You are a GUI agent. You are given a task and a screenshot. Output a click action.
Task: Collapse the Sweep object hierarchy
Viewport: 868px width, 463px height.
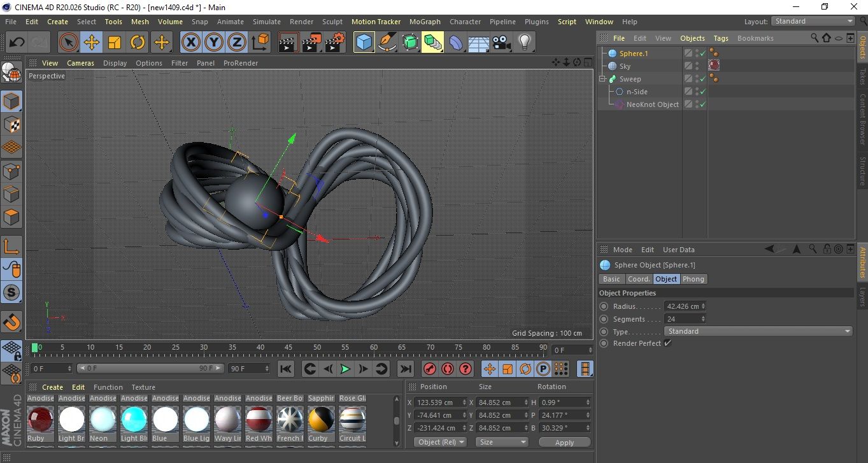602,79
